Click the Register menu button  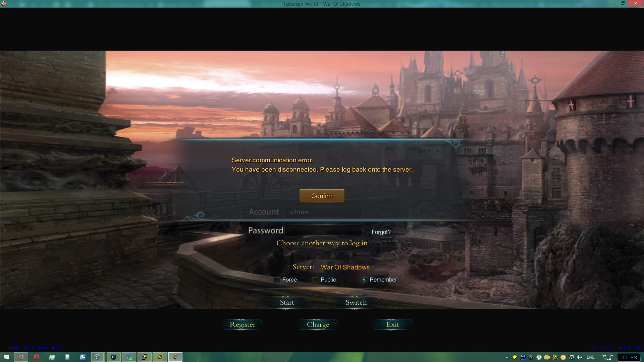click(x=243, y=324)
